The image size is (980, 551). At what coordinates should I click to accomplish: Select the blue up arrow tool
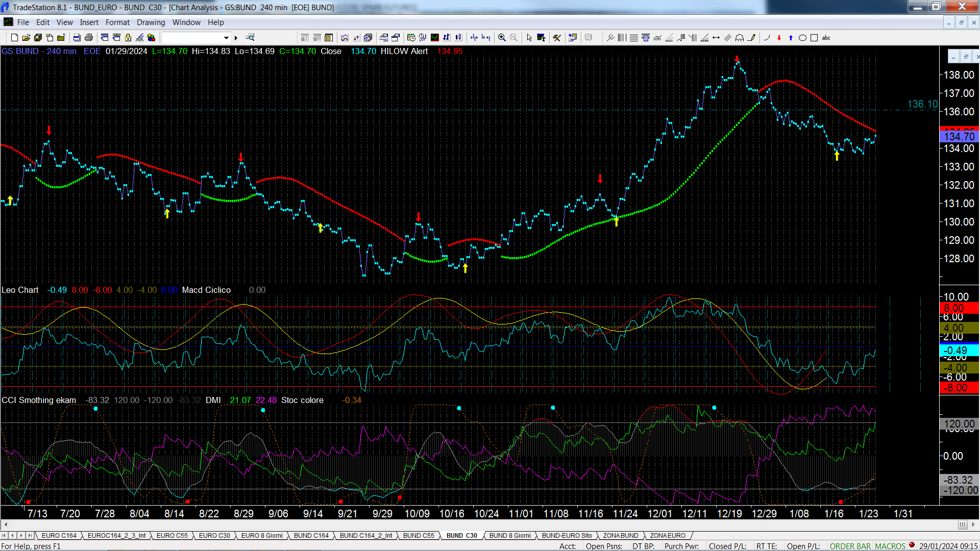click(x=791, y=38)
